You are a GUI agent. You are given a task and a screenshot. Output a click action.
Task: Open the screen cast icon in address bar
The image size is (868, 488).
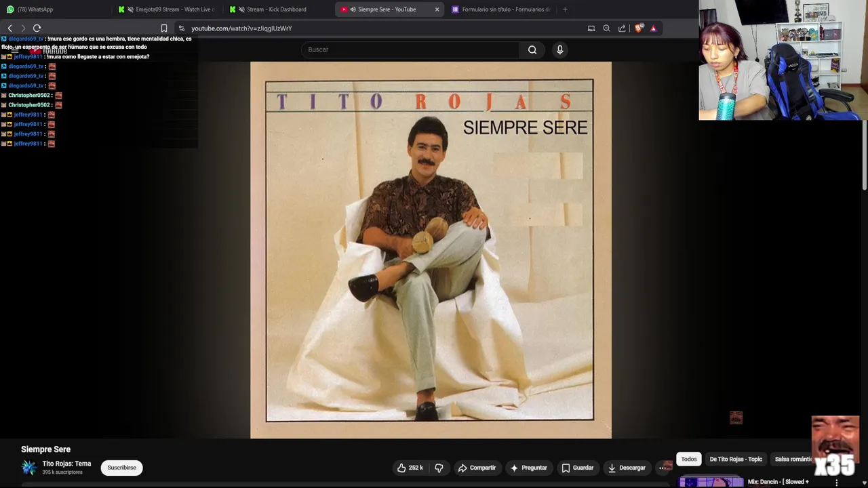pyautogui.click(x=591, y=28)
